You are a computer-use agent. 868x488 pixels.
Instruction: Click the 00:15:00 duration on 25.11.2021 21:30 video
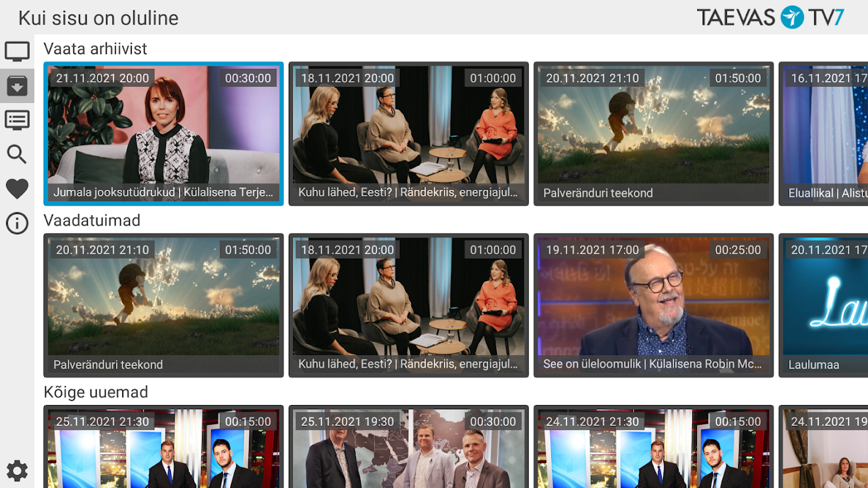248,422
